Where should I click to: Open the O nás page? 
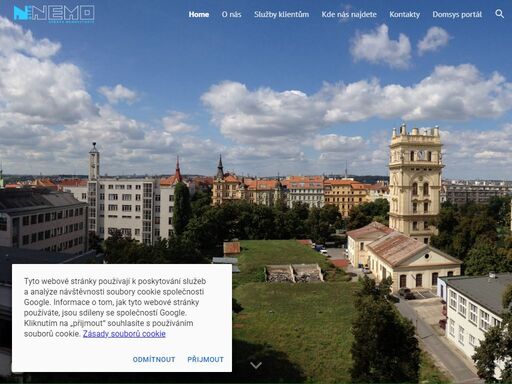[x=231, y=14]
